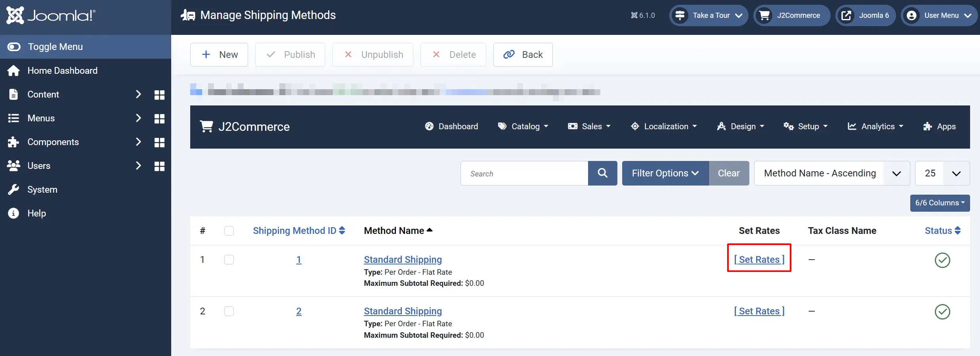This screenshot has width=980, height=356.
Task: Expand the Content submenu
Action: [138, 94]
